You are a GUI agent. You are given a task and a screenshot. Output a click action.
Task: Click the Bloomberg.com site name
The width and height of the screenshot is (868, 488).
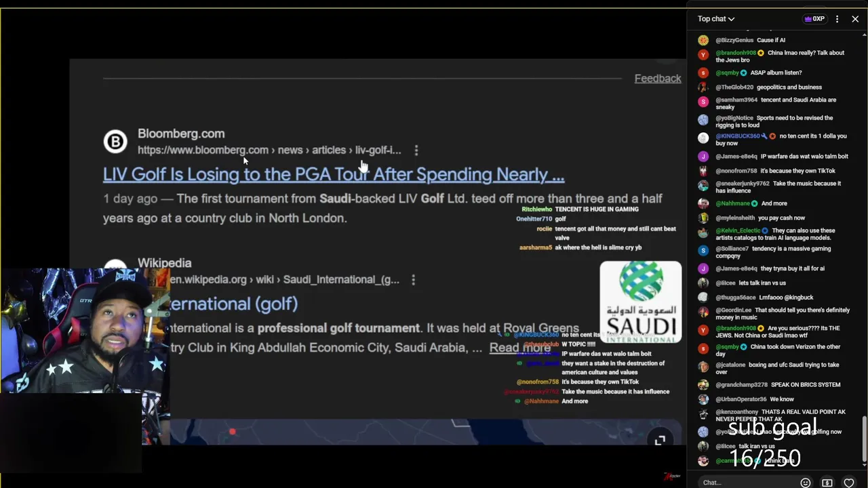181,134
